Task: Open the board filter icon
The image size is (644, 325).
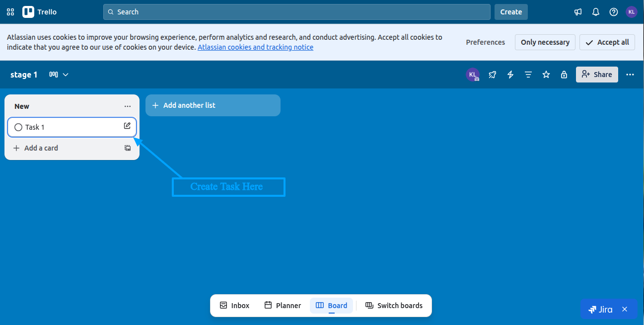Action: tap(528, 75)
